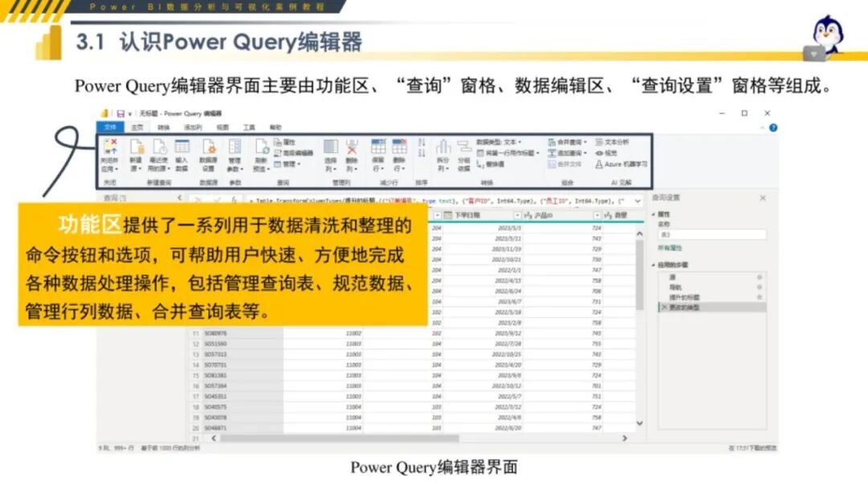Screen dimensions: 868x489
Task: Click the 名称 input field
Action: point(712,235)
